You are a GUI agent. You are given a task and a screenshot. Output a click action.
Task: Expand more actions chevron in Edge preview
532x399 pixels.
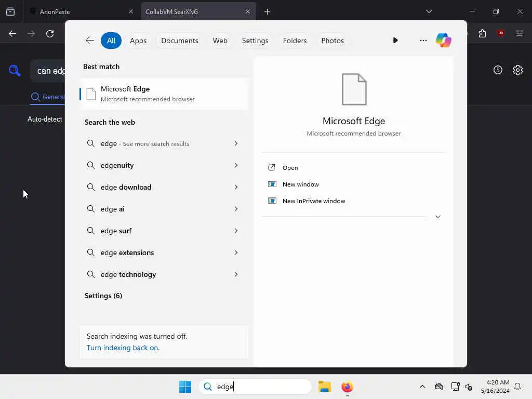[437, 217]
